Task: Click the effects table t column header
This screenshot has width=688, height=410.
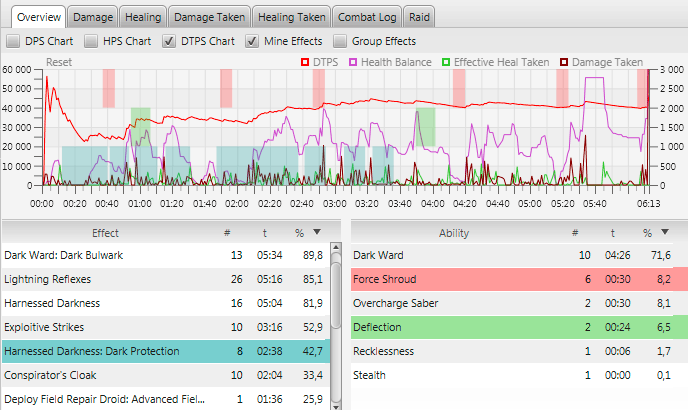Action: coord(265,233)
